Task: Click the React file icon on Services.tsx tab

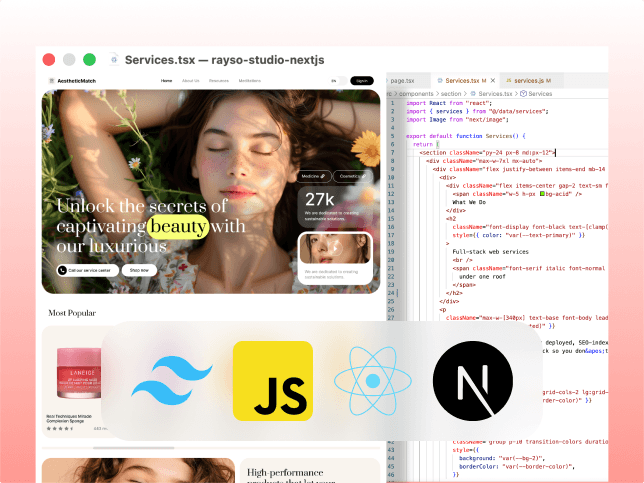Action: (440, 80)
